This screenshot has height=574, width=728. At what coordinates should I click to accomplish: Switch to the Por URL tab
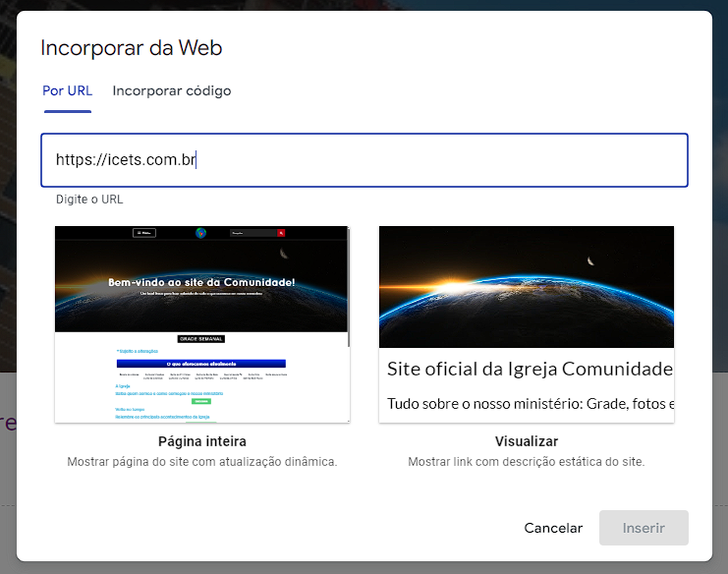coord(67,91)
